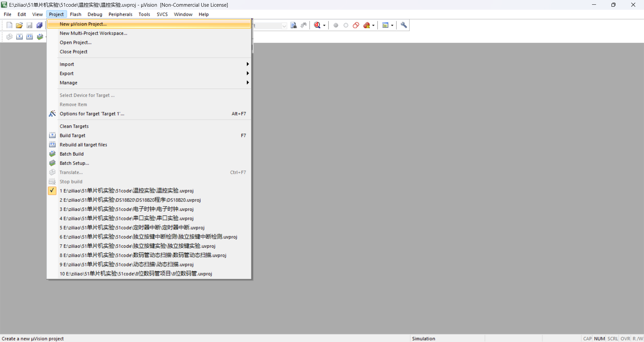Screen dimensions: 644x342
Task: Click the Find in Files toolbar icon
Action: 294,25
